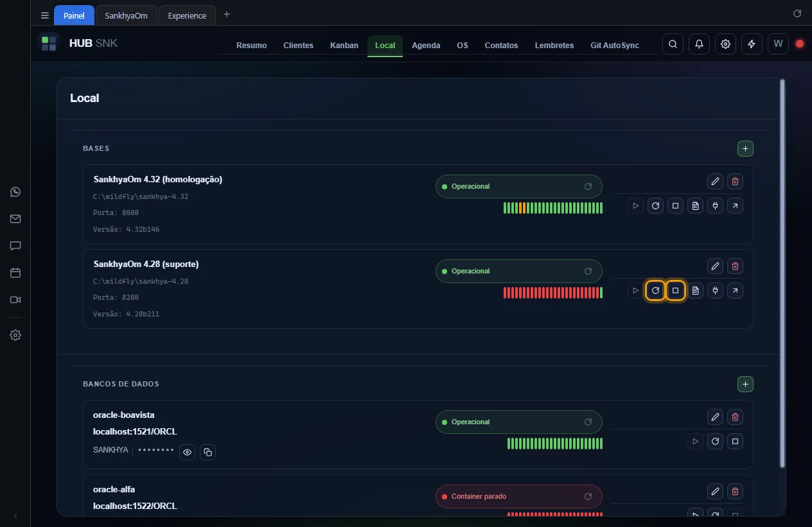Edit the SankhyaOm 4.32 (homologação) base

click(715, 181)
